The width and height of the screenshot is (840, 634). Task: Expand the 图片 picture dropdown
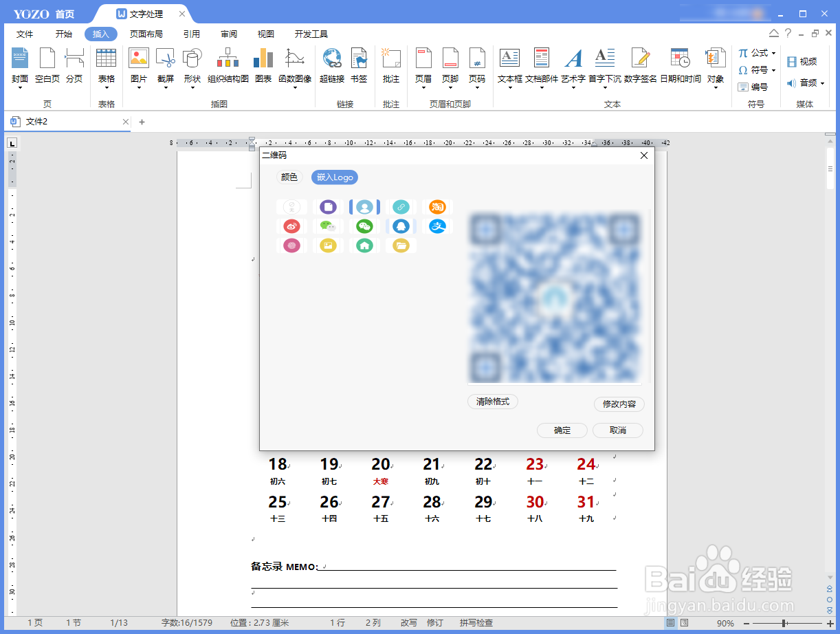[x=139, y=88]
